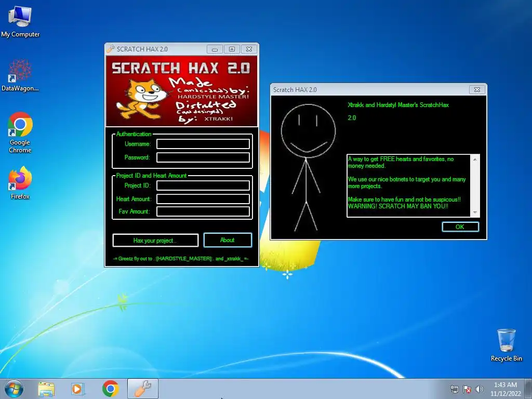532x399 pixels.
Task: Launch Google Chrome from the desktop
Action: click(20, 132)
